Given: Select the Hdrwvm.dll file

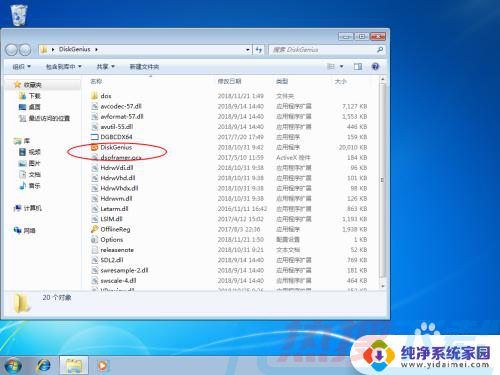Looking at the screenshot, I should (x=116, y=198).
